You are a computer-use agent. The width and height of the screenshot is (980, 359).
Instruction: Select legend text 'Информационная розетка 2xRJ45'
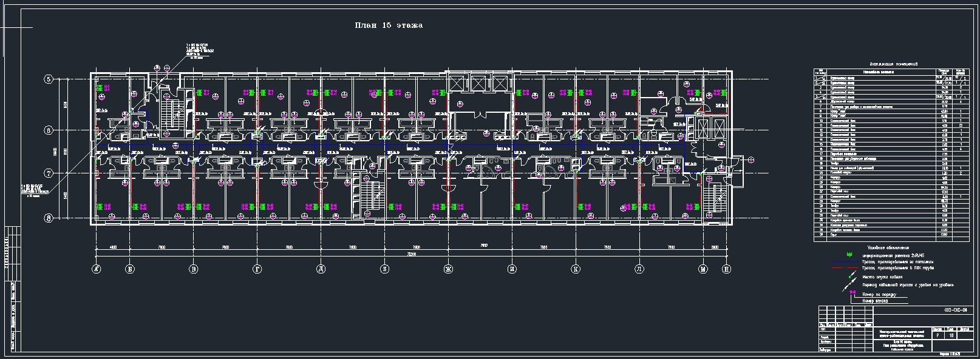tap(894, 255)
